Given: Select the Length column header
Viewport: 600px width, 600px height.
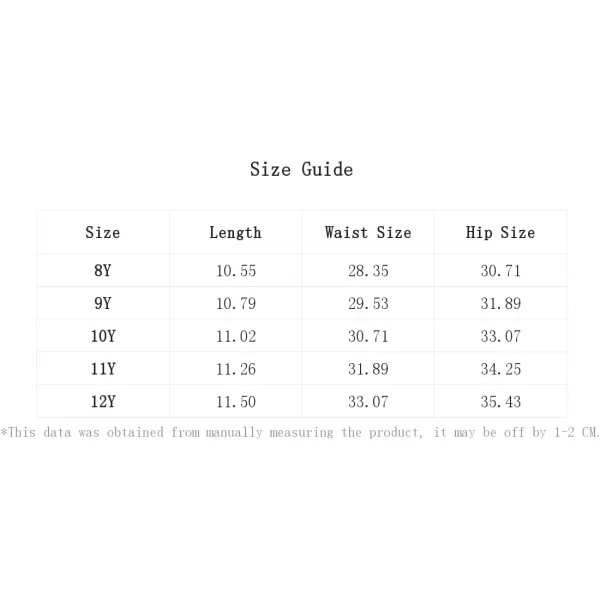Looking at the screenshot, I should pos(235,233).
